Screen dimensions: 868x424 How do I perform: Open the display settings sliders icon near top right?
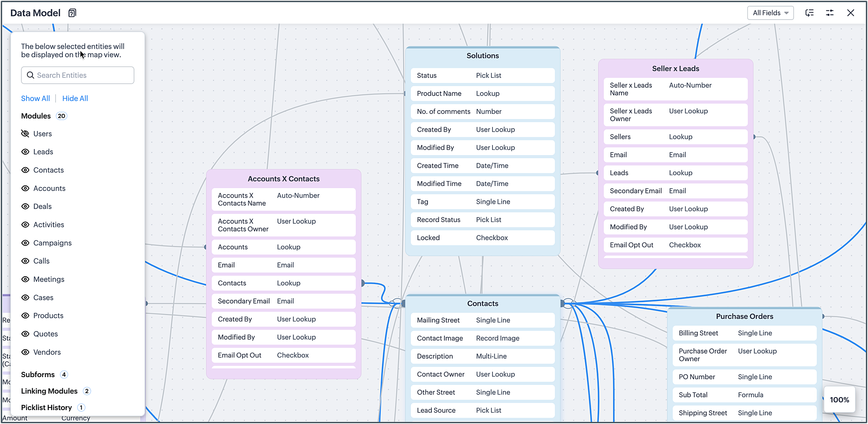[x=829, y=13]
